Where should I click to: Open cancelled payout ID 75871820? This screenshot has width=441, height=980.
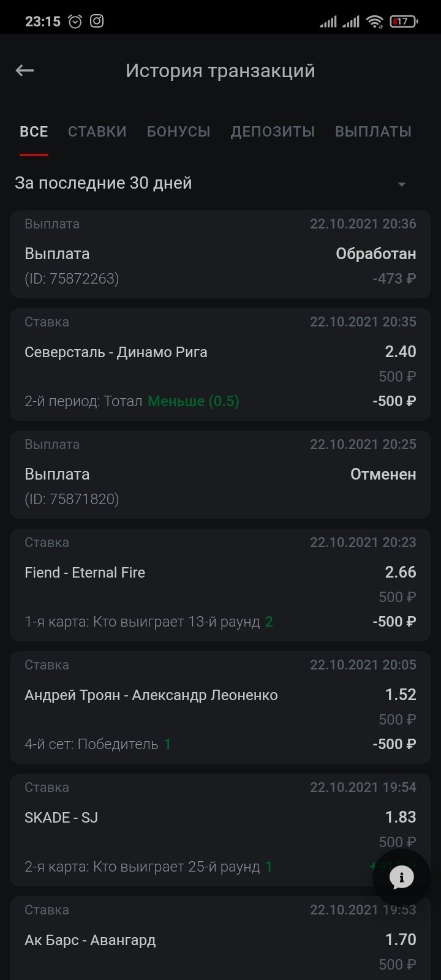(x=221, y=475)
